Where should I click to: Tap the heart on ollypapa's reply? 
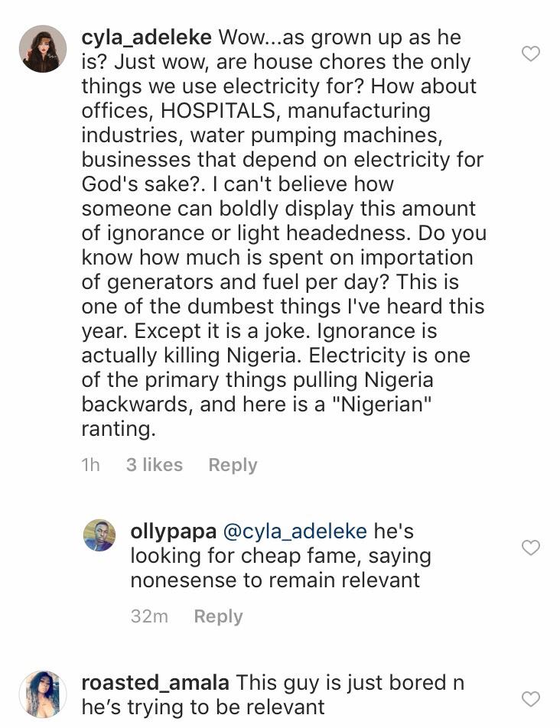point(530,548)
